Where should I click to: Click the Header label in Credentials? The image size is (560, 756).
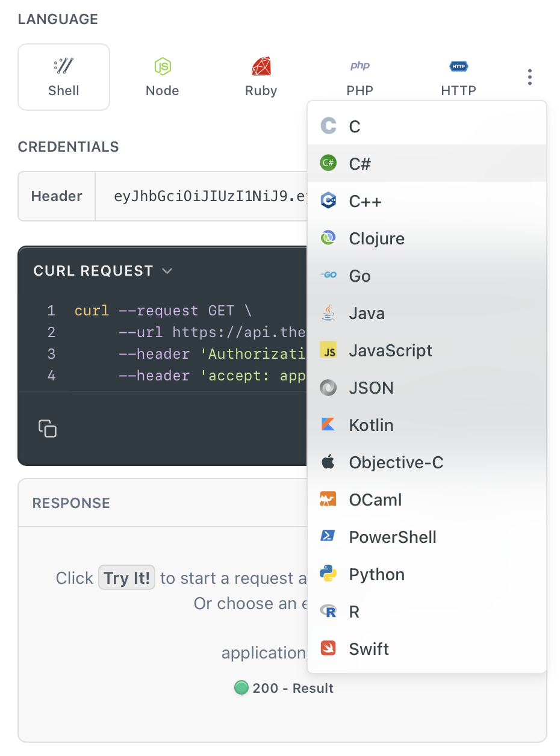(x=57, y=196)
